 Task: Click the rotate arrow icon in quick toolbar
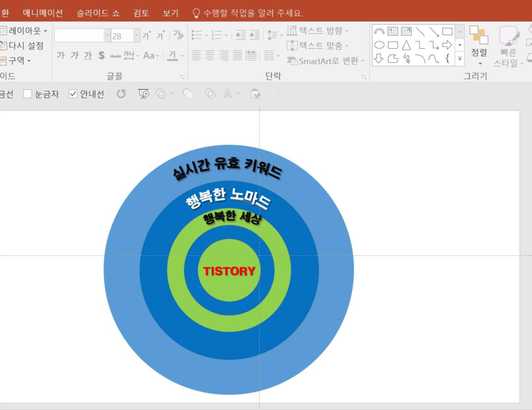121,94
